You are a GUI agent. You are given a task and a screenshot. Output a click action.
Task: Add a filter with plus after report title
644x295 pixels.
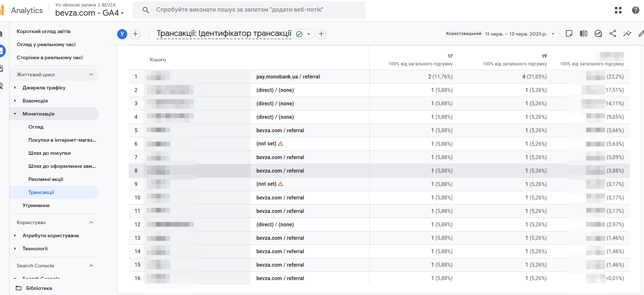321,34
